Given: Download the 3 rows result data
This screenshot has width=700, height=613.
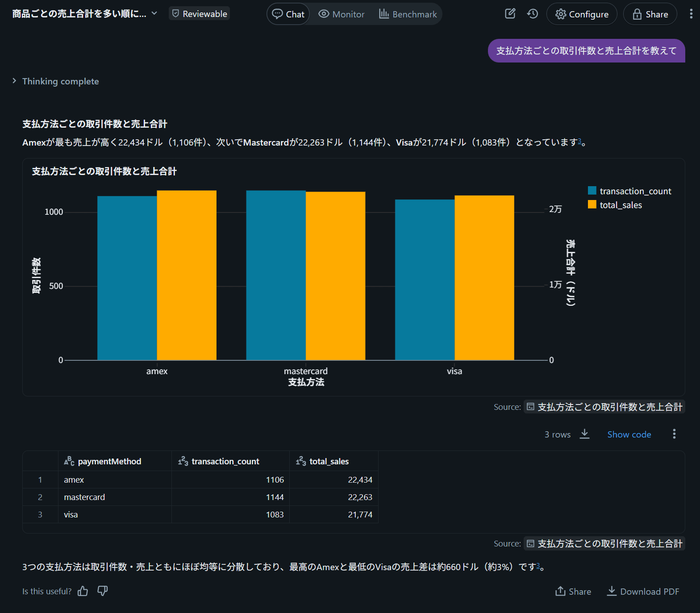Looking at the screenshot, I should coord(584,434).
